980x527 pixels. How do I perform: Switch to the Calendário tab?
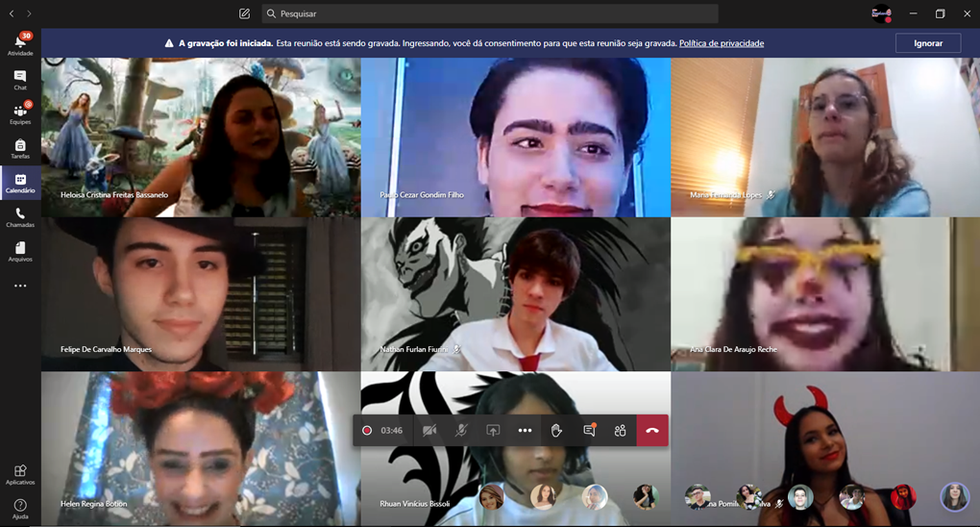pyautogui.click(x=19, y=183)
